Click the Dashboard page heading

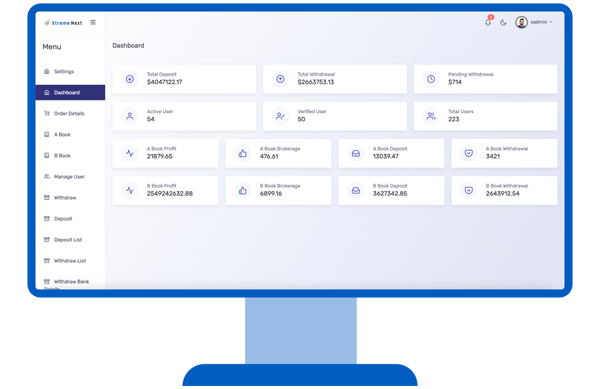pyautogui.click(x=128, y=46)
